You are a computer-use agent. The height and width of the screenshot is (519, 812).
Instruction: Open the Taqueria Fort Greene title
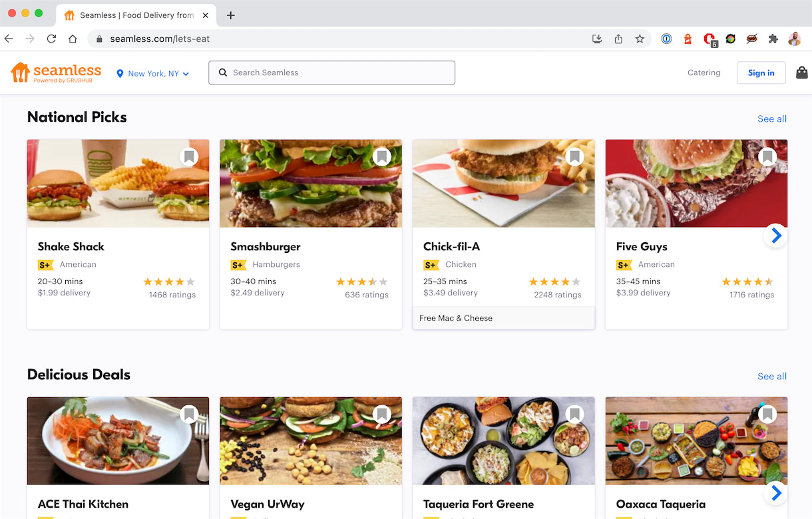(479, 504)
